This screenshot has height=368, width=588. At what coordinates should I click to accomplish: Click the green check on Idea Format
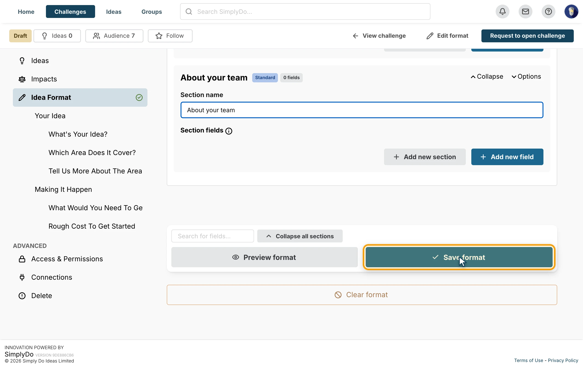139,98
